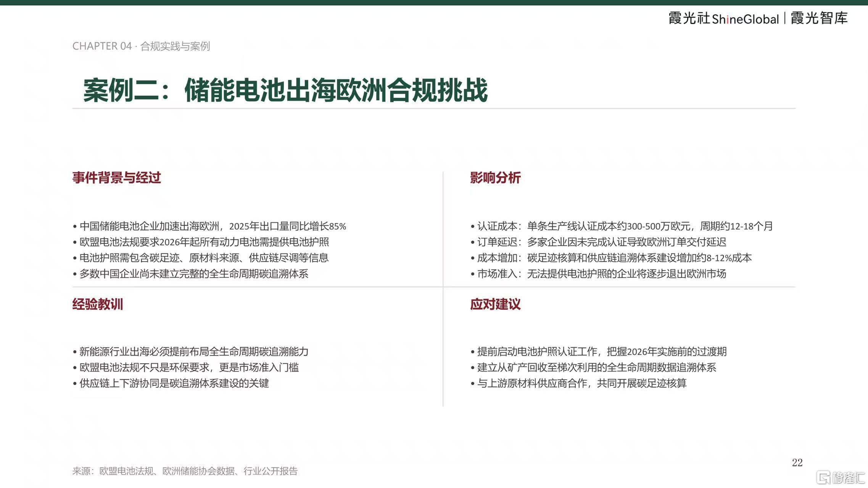The image size is (868, 488).
Task: Select the heading '影响分析'
Action: tap(495, 177)
